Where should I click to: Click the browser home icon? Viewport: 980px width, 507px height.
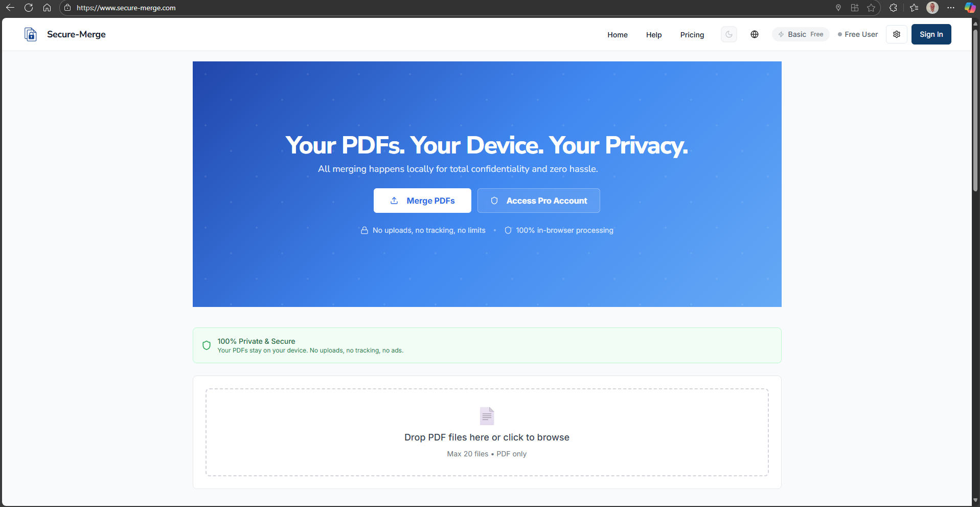[x=47, y=8]
